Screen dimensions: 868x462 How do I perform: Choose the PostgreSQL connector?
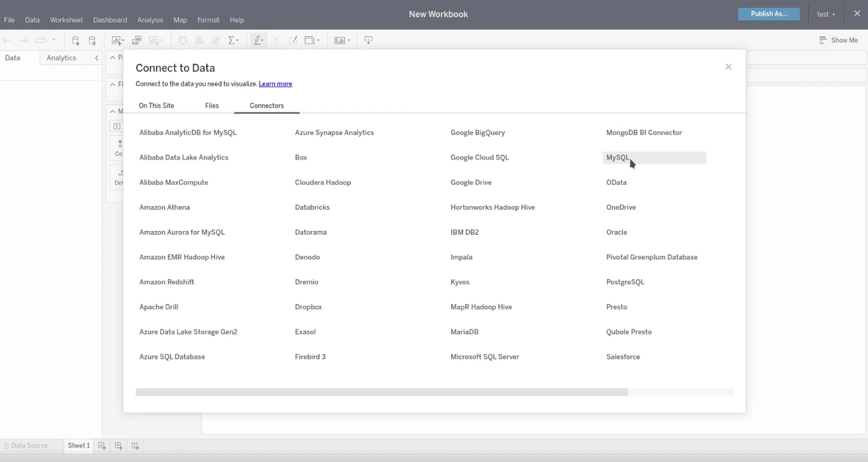(x=625, y=283)
